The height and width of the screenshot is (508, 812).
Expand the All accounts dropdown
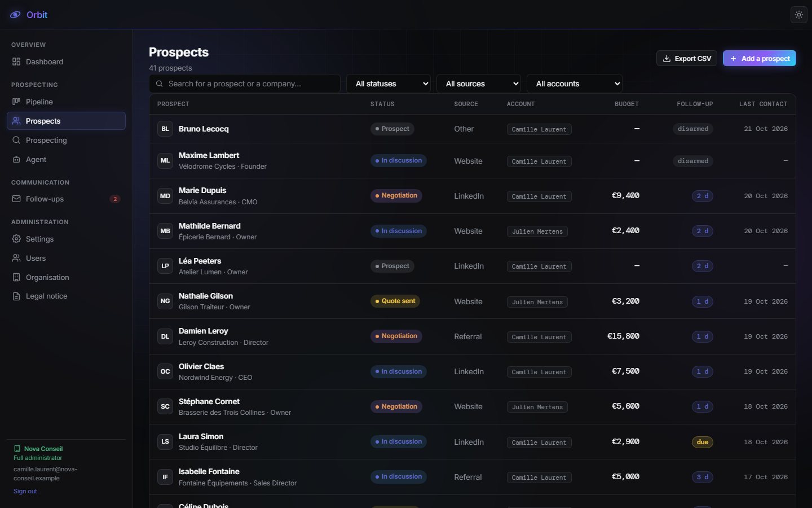575,84
